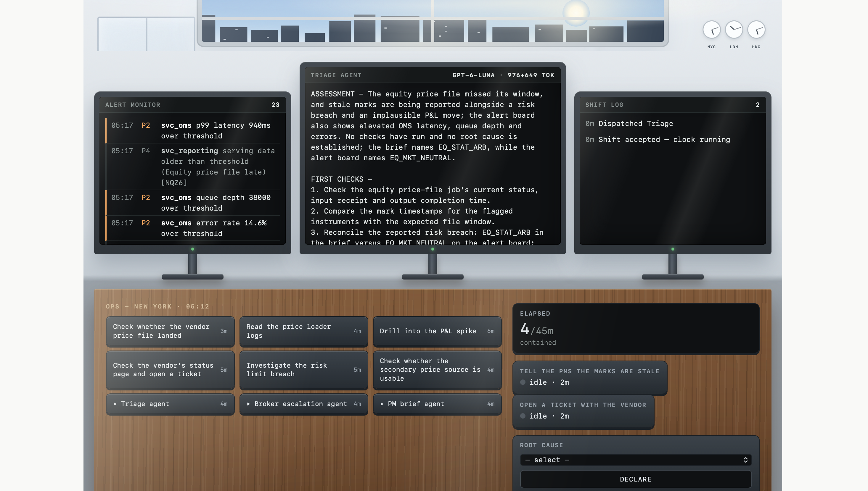Click the 'OPS — NEW YORK · 05:12' header
Screen dimensions: 868x491
point(157,306)
